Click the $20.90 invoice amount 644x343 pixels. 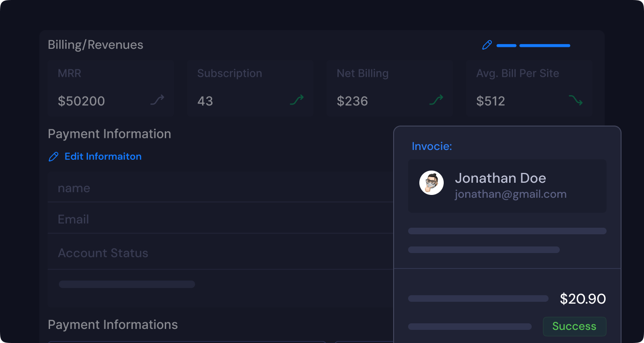(583, 299)
